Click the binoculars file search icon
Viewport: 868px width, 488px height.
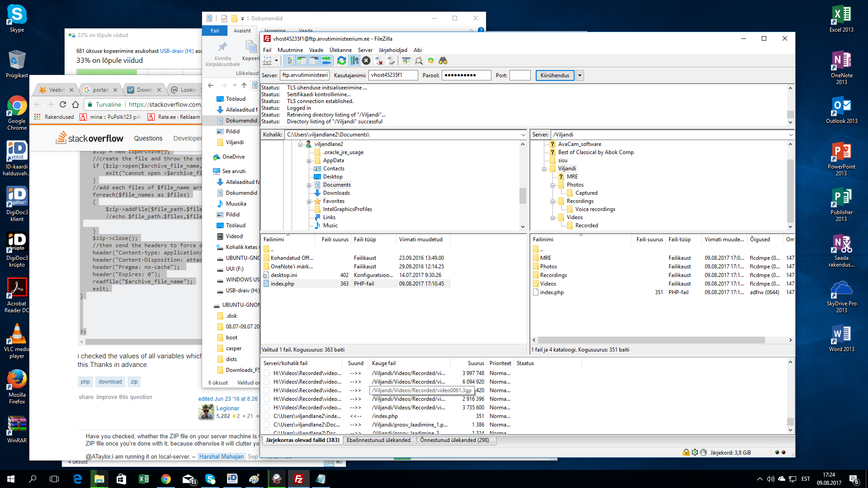point(443,61)
